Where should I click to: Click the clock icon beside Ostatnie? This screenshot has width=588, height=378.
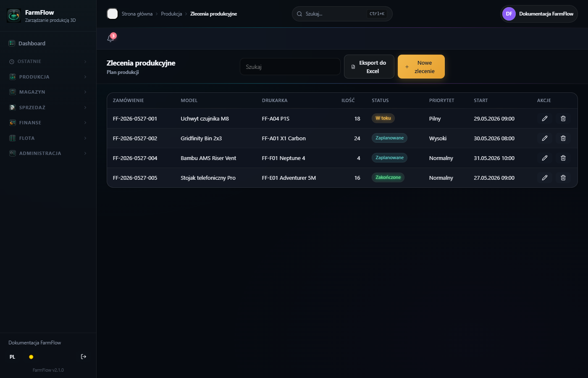pyautogui.click(x=12, y=62)
